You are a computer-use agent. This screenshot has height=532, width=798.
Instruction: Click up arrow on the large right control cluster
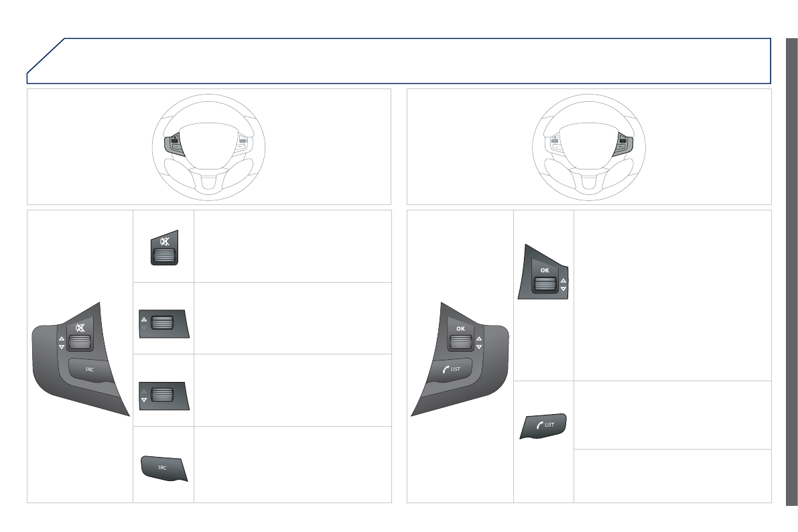point(479,338)
